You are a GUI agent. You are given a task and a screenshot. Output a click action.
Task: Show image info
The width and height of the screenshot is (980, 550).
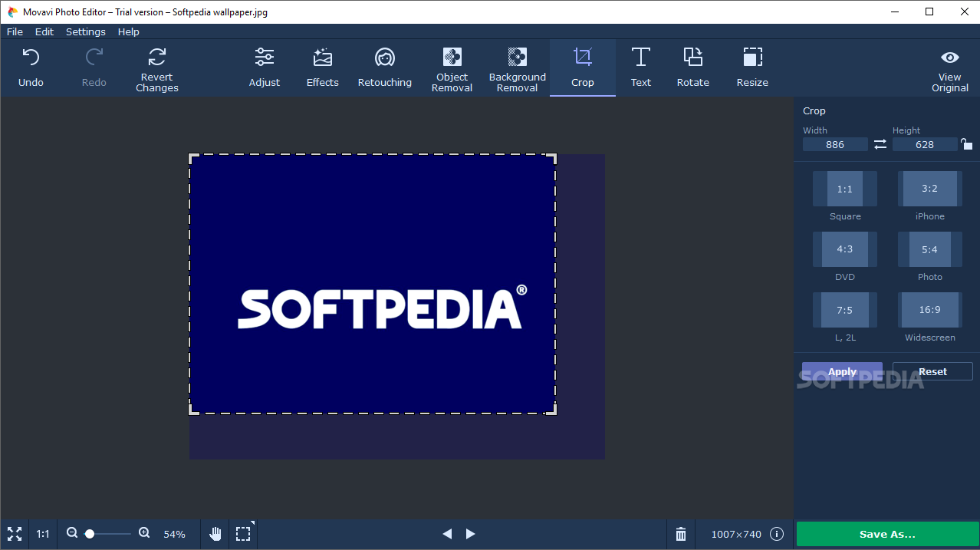777,534
